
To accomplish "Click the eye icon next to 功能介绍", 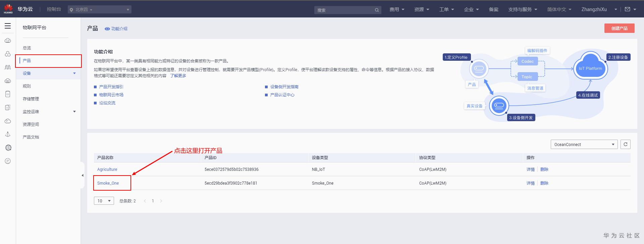I will 107,29.
